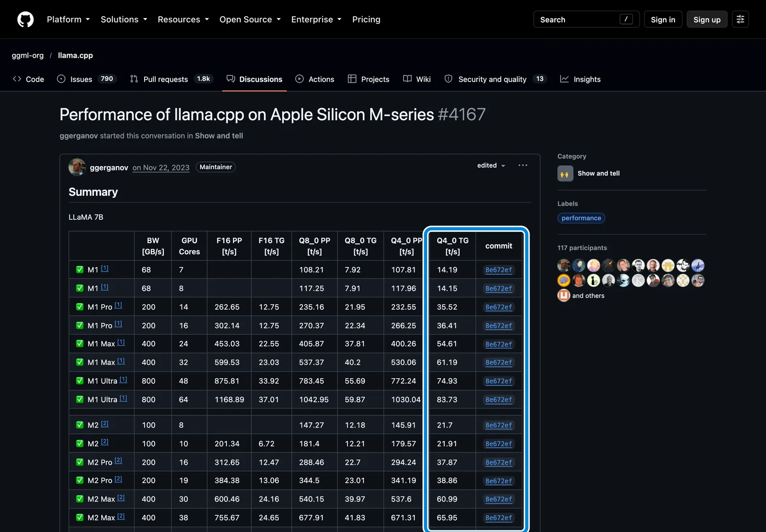
Task: Open the Issues tab
Action: click(x=86, y=79)
